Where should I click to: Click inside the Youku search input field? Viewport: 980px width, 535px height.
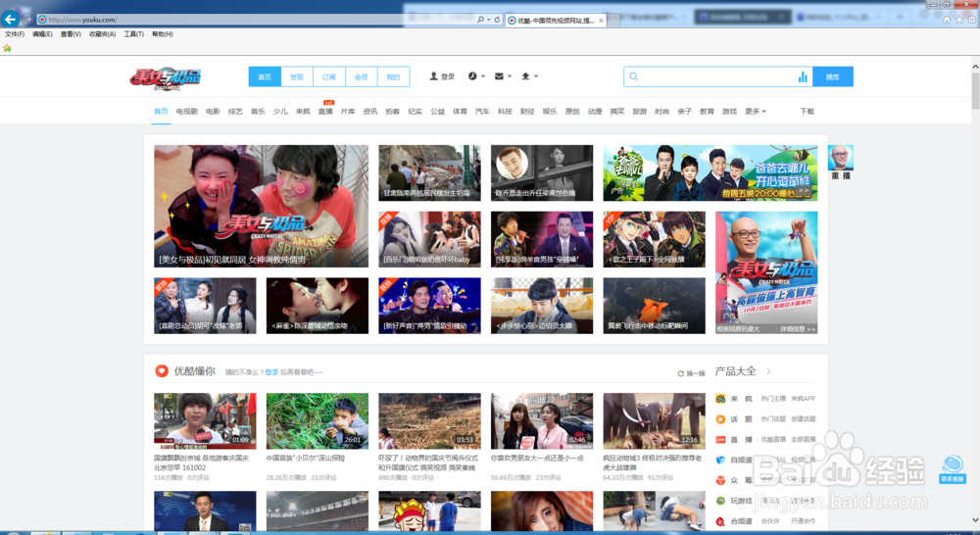click(717, 76)
